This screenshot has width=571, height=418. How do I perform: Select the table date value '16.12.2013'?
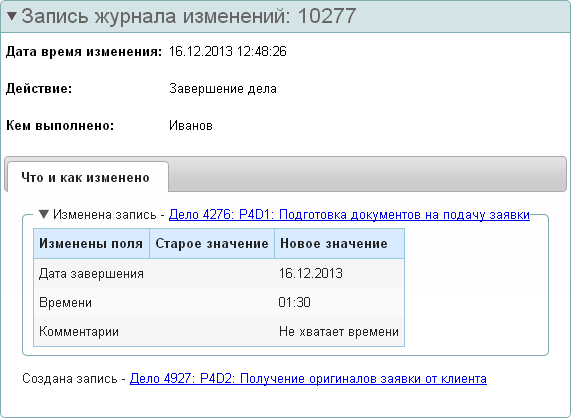click(311, 273)
